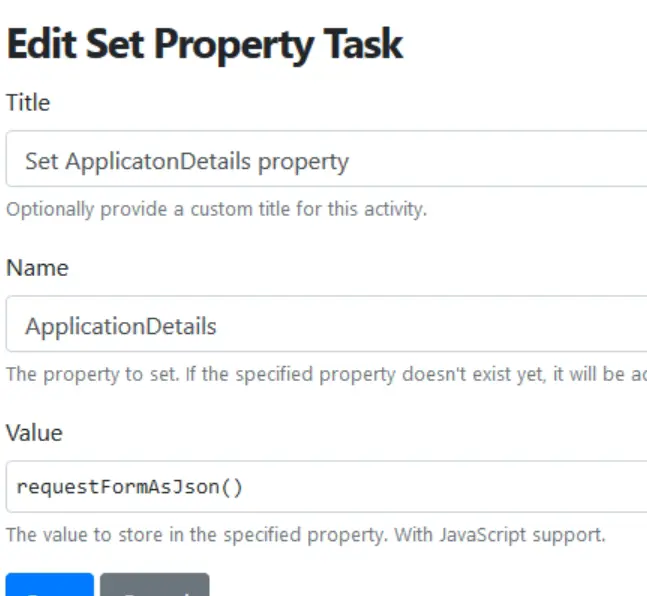Click empty space after text in Name field
The image size is (647, 596).
pyautogui.click(x=450, y=325)
